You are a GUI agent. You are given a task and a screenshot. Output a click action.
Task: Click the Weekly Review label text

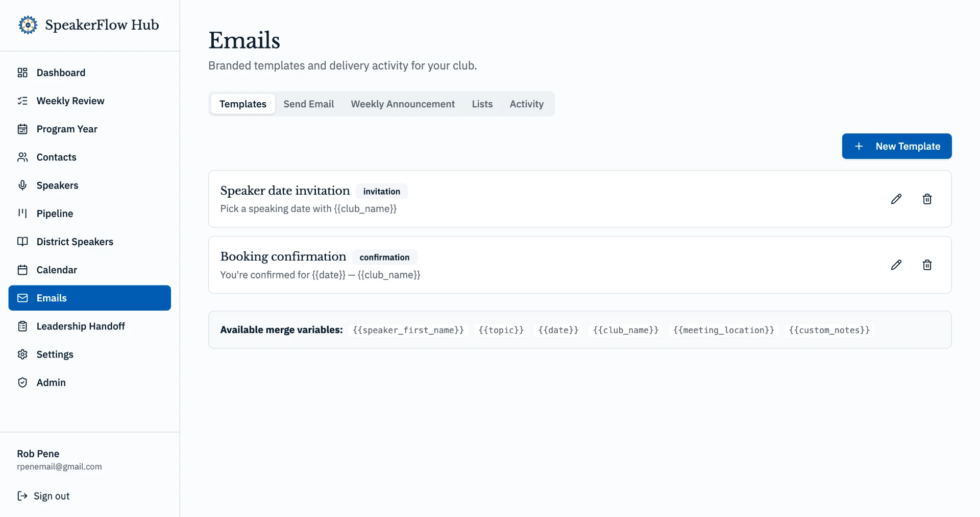pos(70,101)
